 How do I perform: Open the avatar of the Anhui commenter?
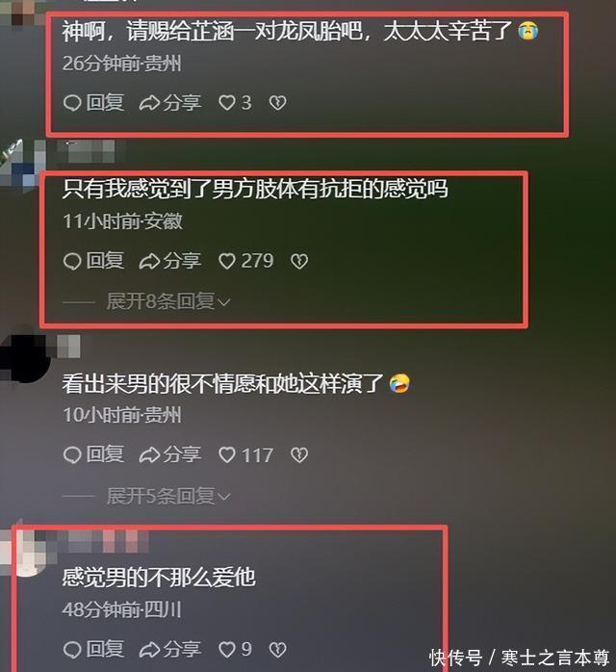point(21,165)
